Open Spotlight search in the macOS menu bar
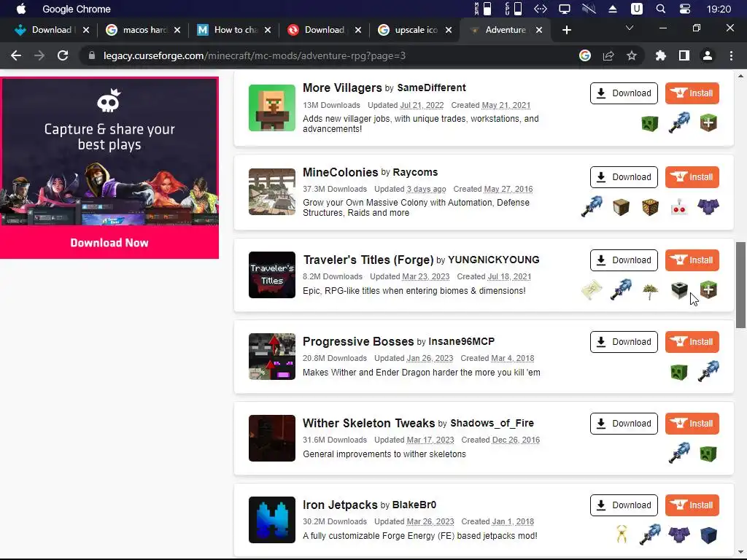Screen dimensions: 747x560 [x=661, y=9]
